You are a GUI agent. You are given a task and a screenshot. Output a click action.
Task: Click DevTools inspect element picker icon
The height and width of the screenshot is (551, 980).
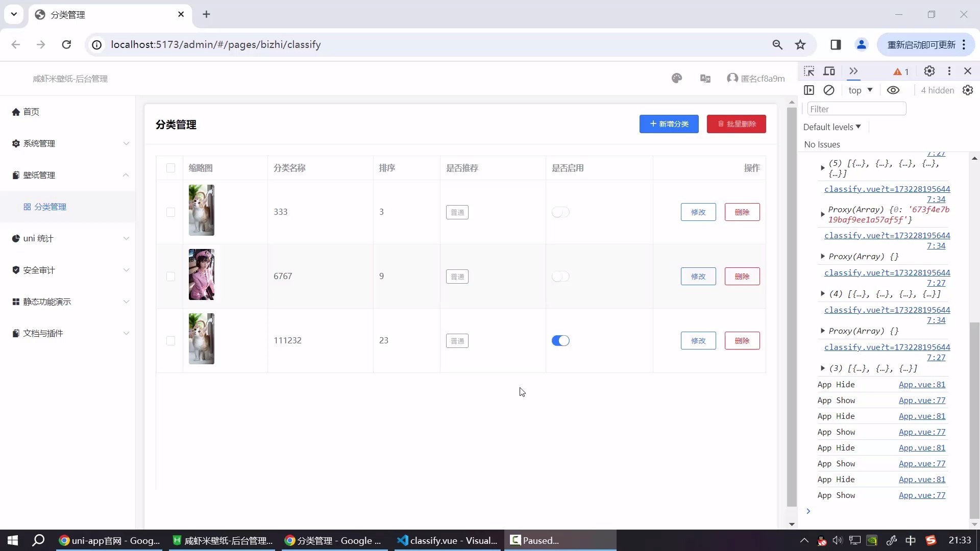click(809, 71)
